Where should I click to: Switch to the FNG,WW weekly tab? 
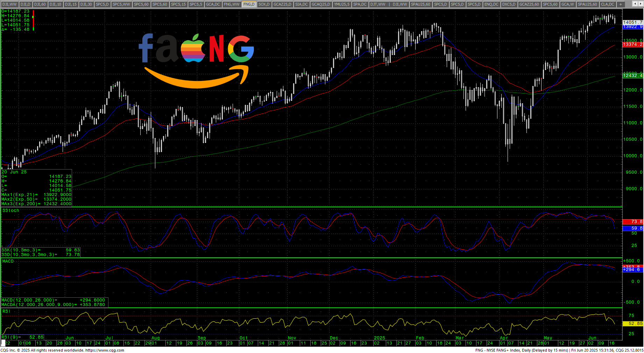(x=232, y=4)
